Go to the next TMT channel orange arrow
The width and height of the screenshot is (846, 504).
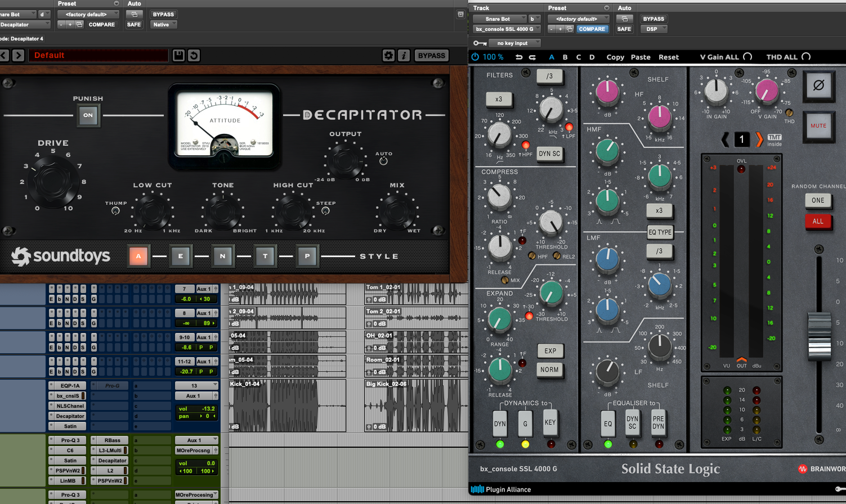pyautogui.click(x=759, y=139)
